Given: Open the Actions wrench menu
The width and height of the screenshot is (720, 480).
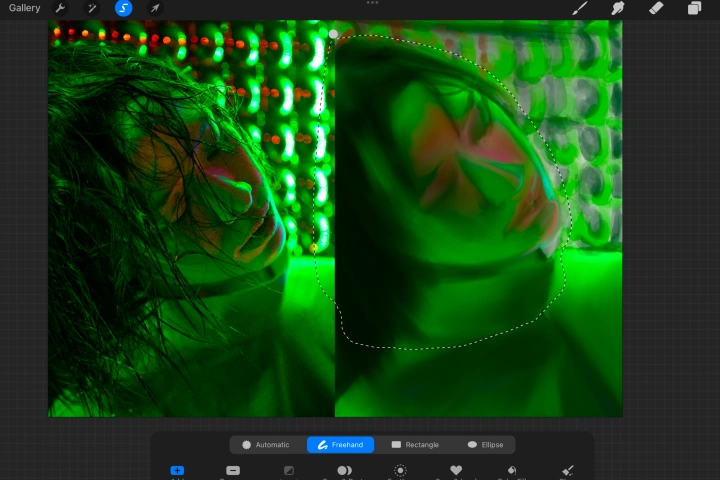Looking at the screenshot, I should tap(60, 8).
